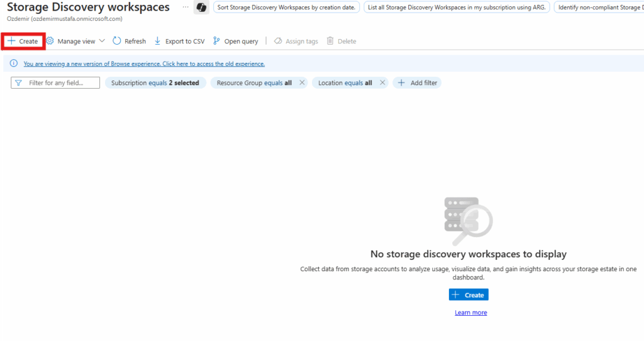Image resolution: width=644 pixels, height=341 pixels.
Task: Click the info icon in the banner
Action: (14, 64)
